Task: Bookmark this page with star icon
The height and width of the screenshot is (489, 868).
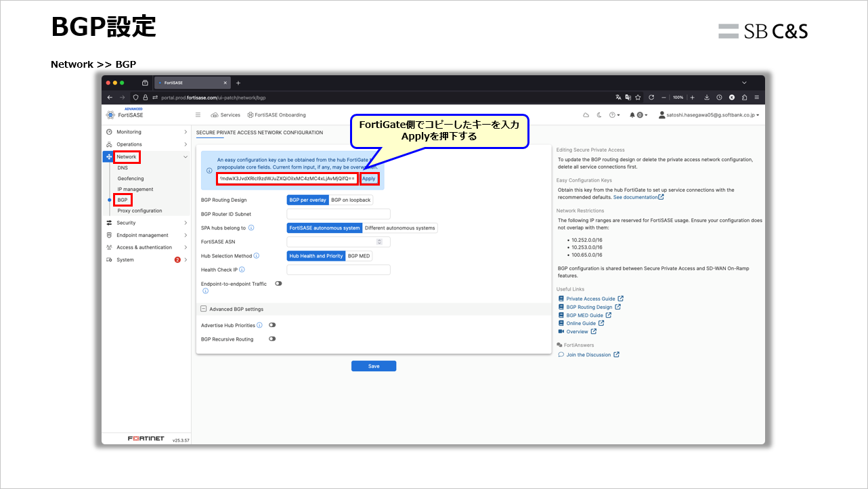Action: 638,97
